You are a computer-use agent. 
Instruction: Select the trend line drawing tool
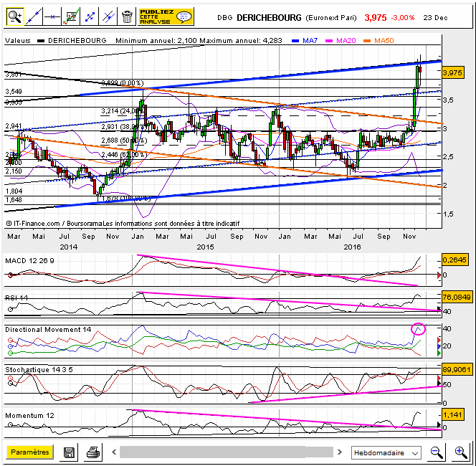[34, 16]
